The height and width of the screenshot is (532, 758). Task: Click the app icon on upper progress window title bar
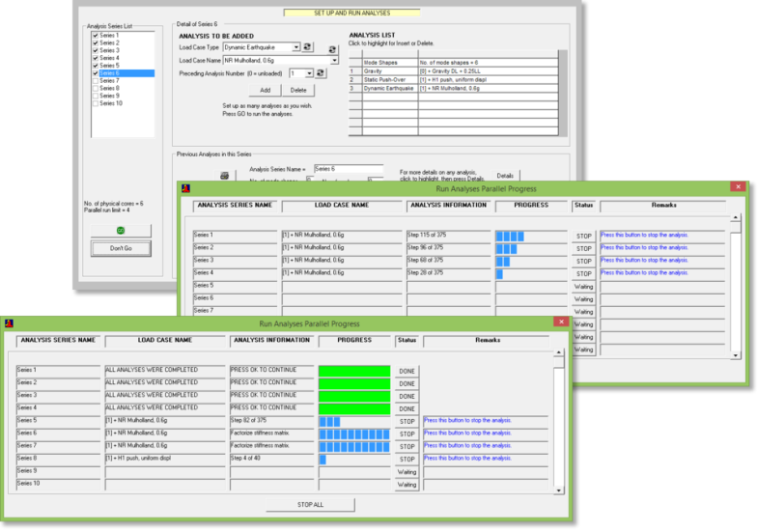184,187
